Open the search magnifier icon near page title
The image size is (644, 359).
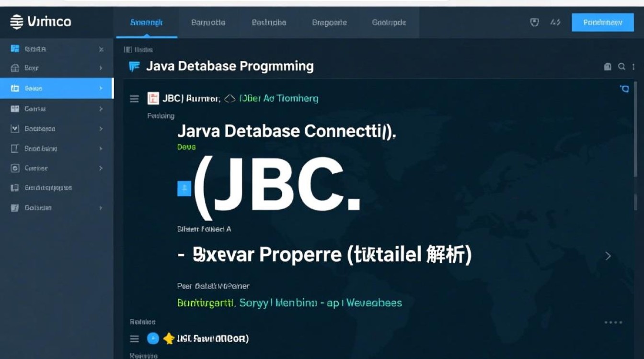[x=621, y=67]
